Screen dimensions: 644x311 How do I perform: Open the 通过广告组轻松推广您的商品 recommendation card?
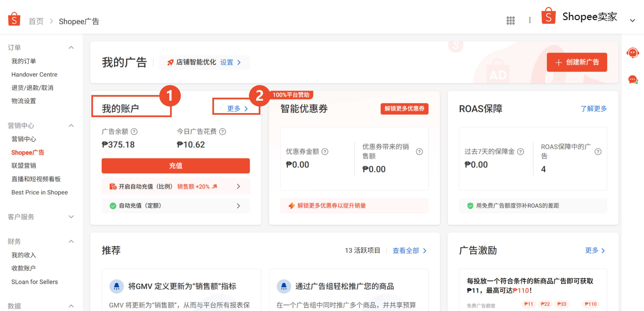(x=348, y=290)
